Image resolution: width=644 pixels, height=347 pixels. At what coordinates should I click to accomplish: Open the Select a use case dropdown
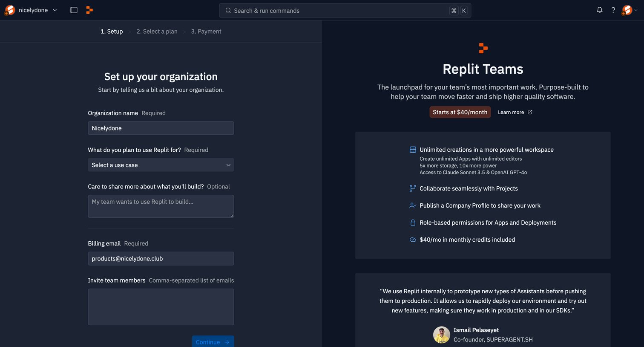[161, 165]
